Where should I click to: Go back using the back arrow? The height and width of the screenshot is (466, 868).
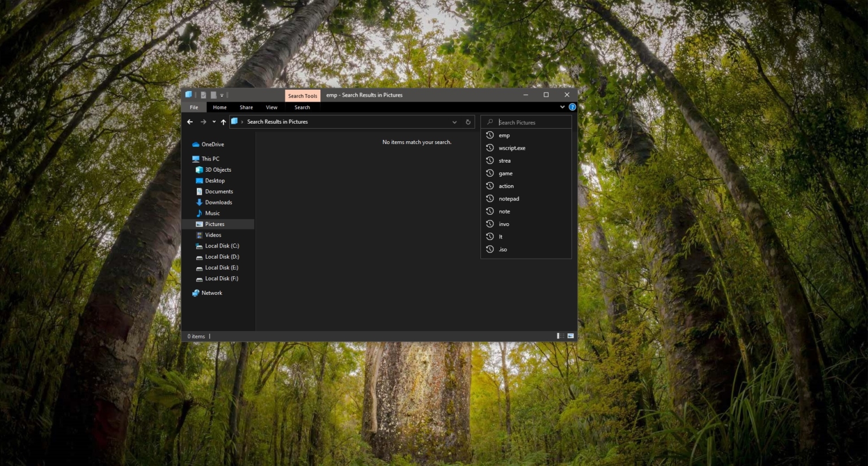click(x=190, y=121)
